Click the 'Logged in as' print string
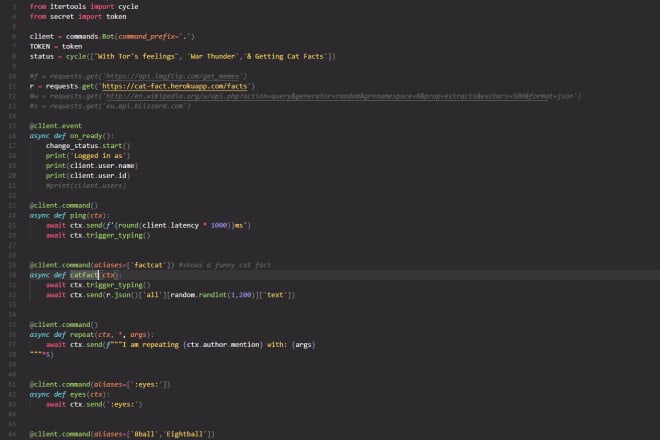660x440 pixels. point(97,155)
